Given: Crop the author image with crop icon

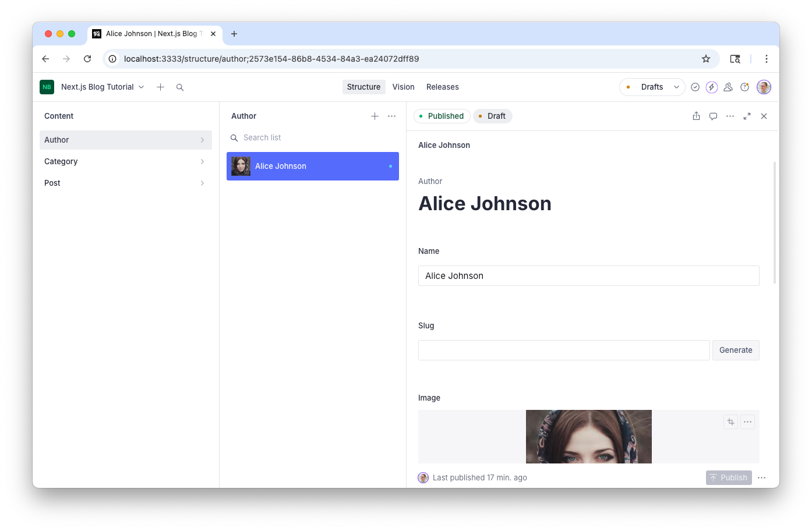Looking at the screenshot, I should [730, 422].
